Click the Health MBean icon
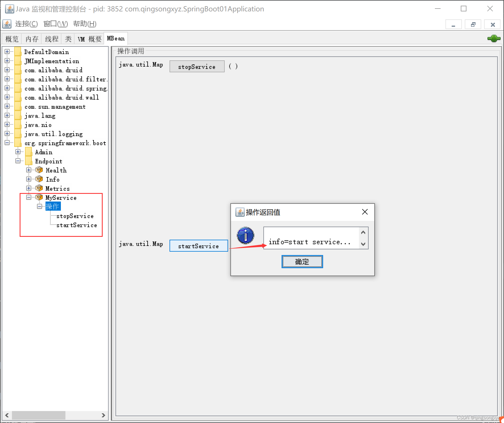Viewport: 504px width, 423px height. [39, 170]
